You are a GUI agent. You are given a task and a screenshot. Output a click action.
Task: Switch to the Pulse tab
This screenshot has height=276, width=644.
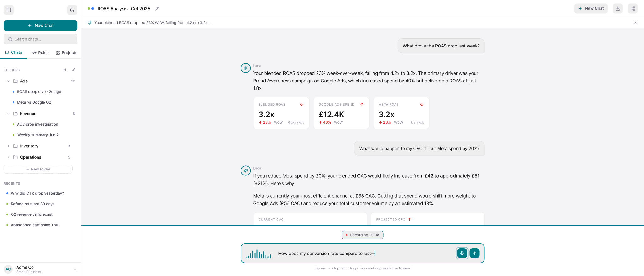click(41, 53)
